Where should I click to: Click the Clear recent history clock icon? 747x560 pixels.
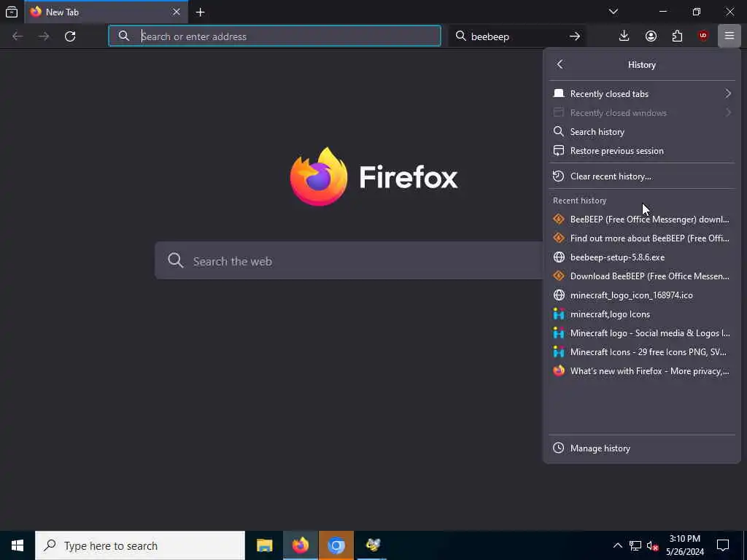[558, 176]
